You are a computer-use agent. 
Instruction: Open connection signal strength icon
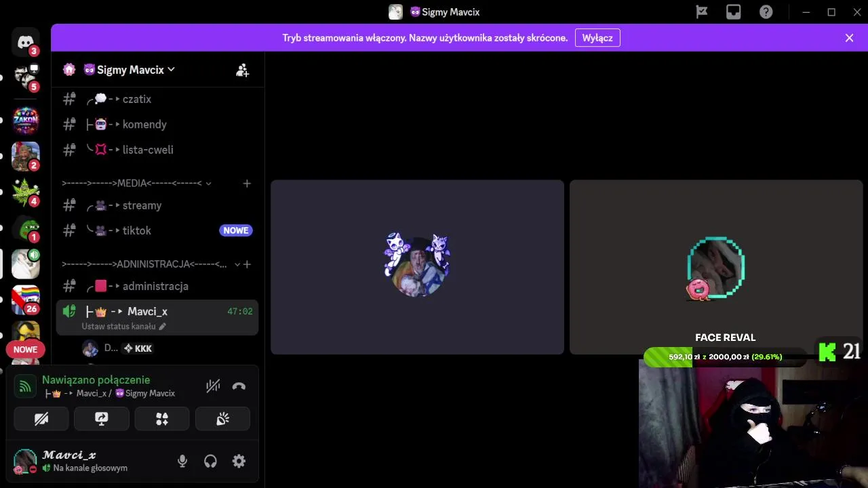point(25,386)
